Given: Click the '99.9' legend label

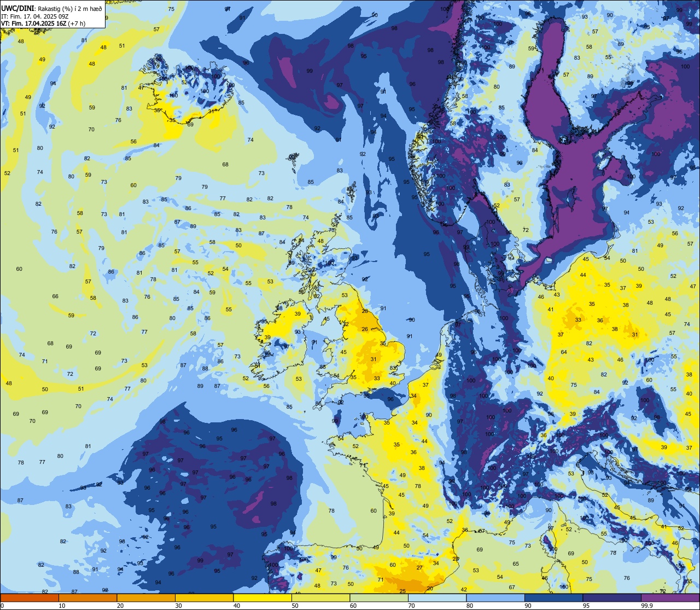Looking at the screenshot, I should (x=647, y=606).
